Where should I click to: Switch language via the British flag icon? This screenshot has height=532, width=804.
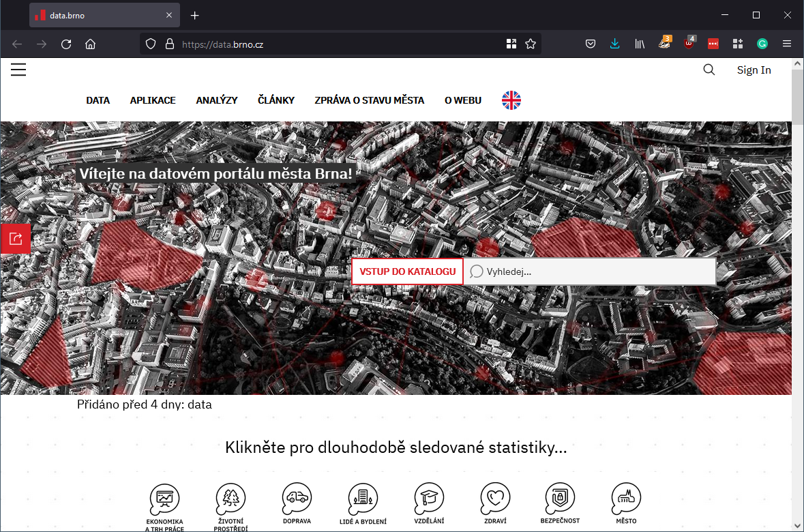(x=511, y=100)
